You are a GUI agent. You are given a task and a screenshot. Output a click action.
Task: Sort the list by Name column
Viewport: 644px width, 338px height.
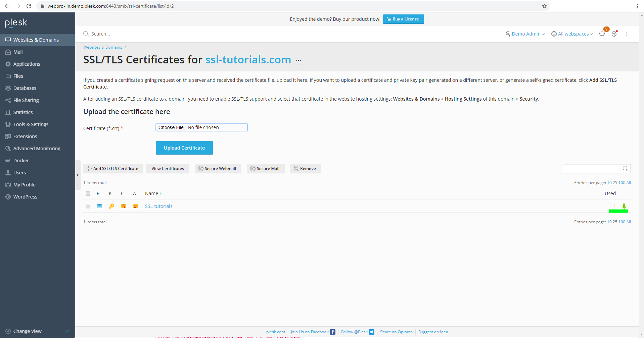pos(153,193)
